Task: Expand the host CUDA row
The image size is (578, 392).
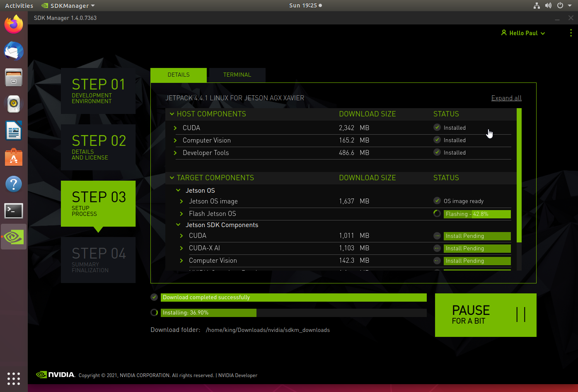Action: coord(175,128)
